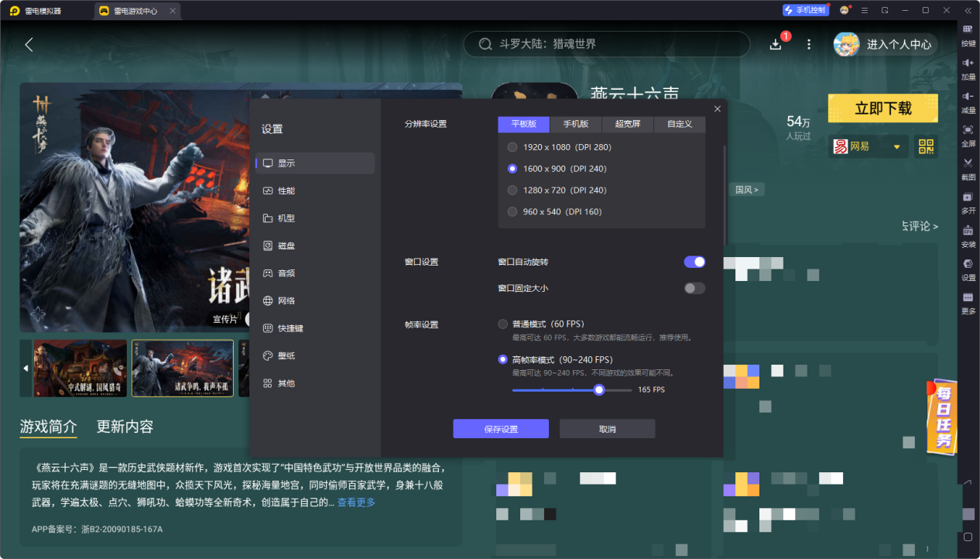Select 1600 x 900 resolution
This screenshot has height=559, width=980.
[x=512, y=169]
